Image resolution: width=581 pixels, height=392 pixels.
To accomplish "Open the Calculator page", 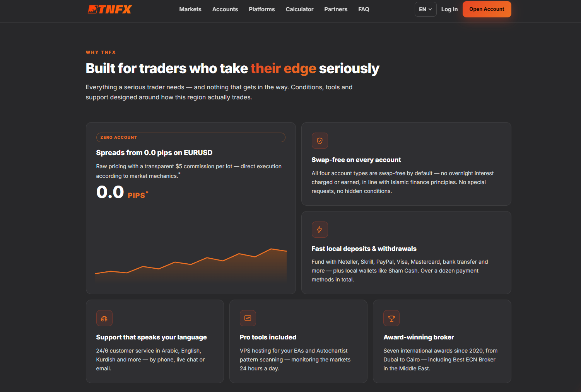I will click(x=299, y=9).
